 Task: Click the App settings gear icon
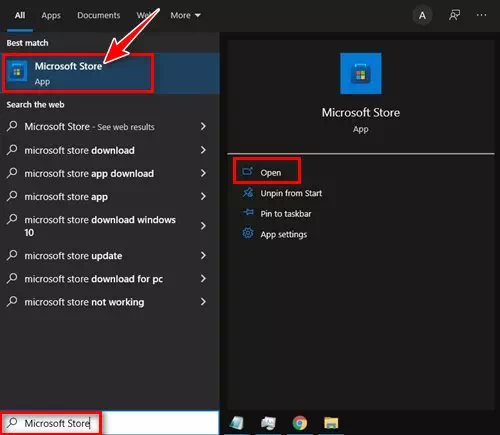coord(248,233)
